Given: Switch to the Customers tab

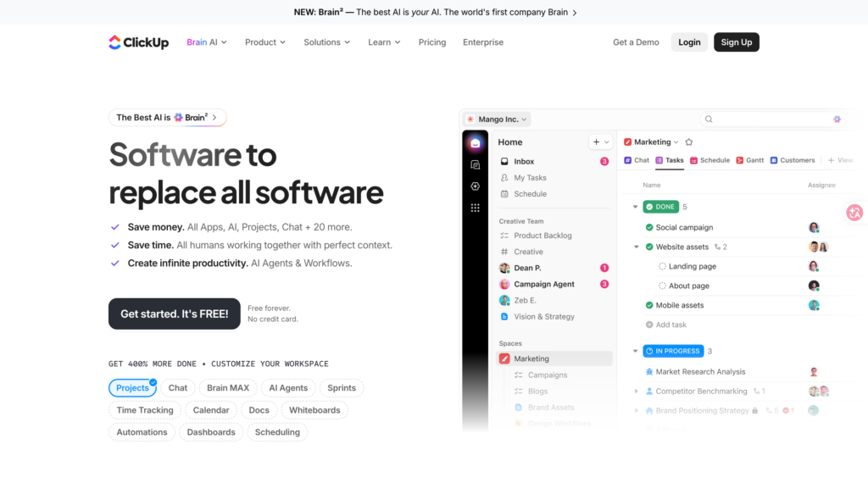Looking at the screenshot, I should 793,160.
